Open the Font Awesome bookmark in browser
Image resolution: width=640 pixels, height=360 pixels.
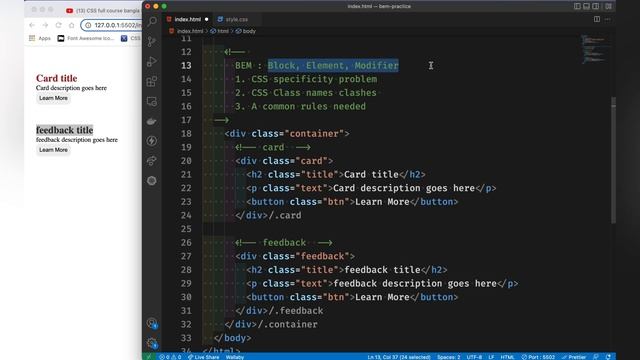(86, 38)
